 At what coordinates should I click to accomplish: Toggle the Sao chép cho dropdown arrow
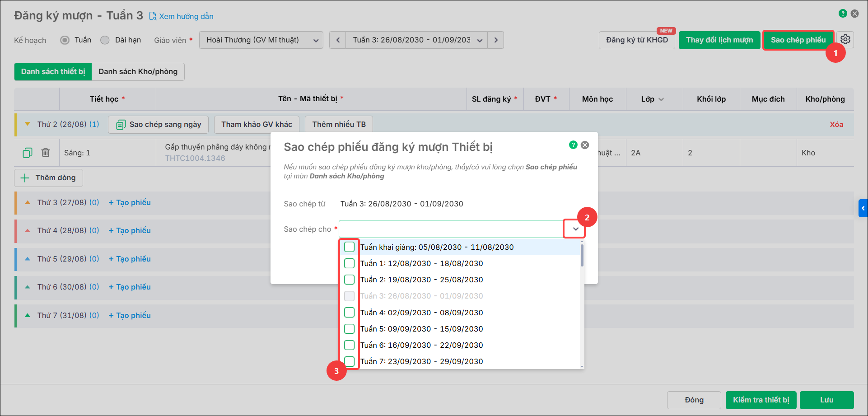coord(575,229)
